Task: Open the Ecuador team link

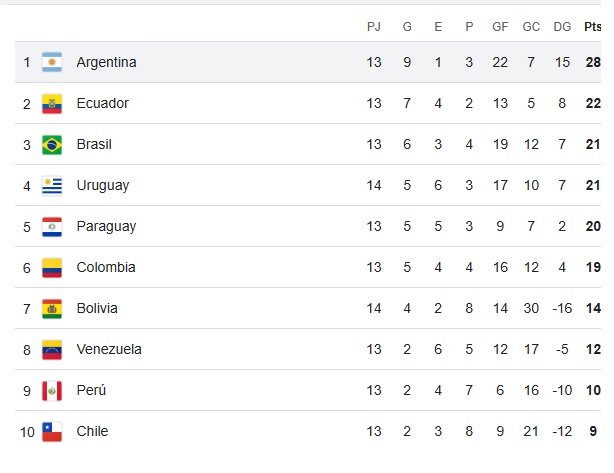Action: [x=102, y=103]
